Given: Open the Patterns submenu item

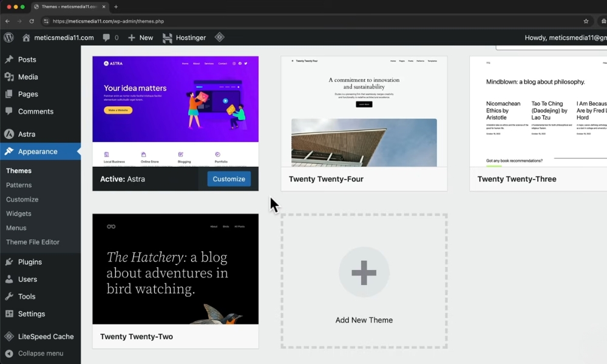Looking at the screenshot, I should click(19, 185).
